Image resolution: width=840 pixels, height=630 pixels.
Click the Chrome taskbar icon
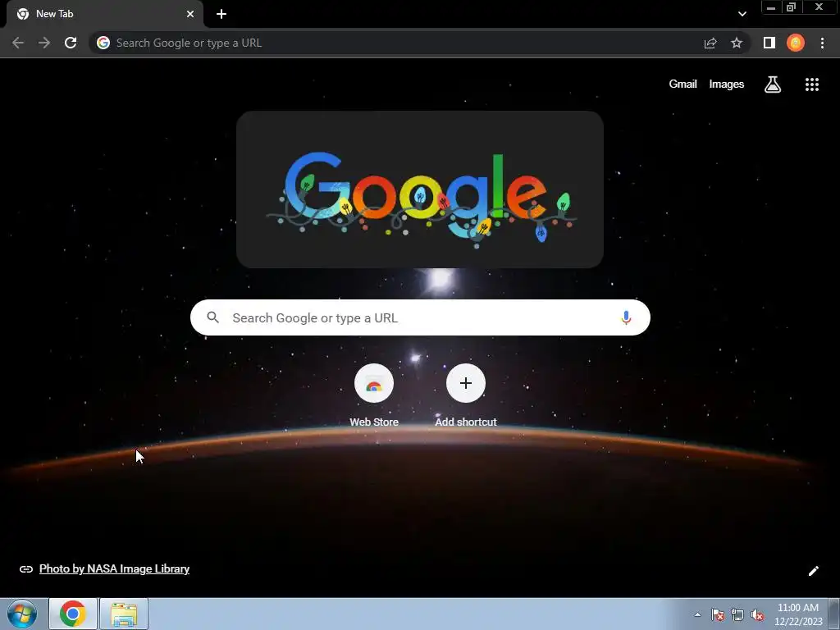pos(73,614)
